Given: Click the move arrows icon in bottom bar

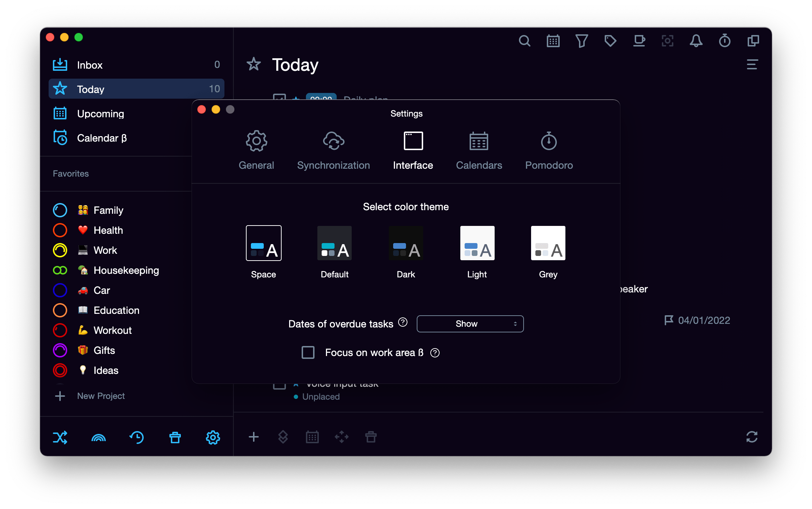Looking at the screenshot, I should 342,437.
